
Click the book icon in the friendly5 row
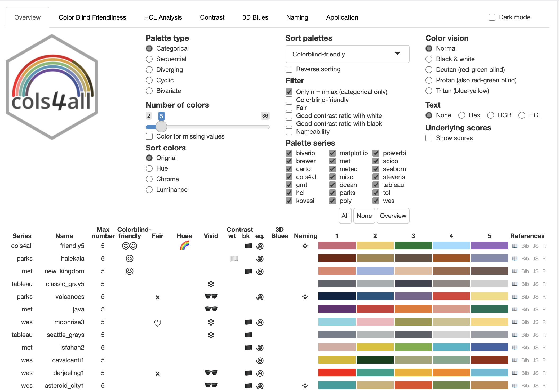point(514,246)
